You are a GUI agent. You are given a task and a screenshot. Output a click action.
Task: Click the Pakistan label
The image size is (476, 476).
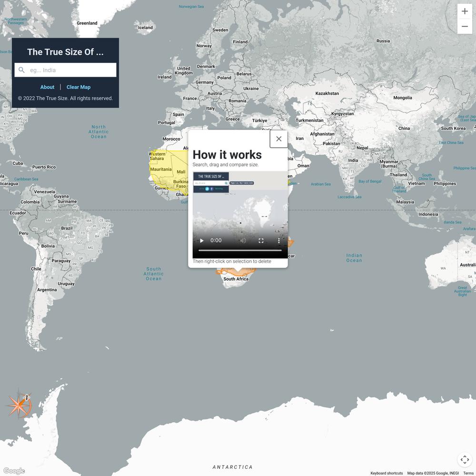point(331,144)
